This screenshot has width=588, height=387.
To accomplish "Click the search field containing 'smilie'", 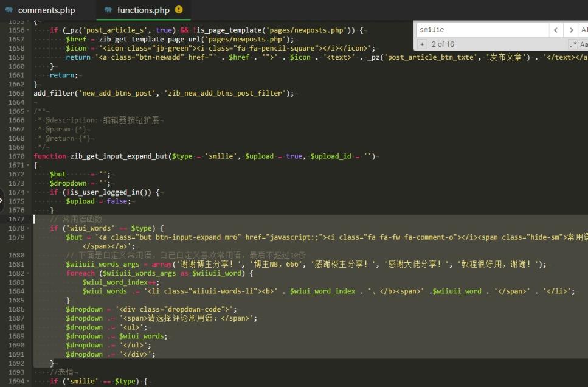I will coord(482,30).
